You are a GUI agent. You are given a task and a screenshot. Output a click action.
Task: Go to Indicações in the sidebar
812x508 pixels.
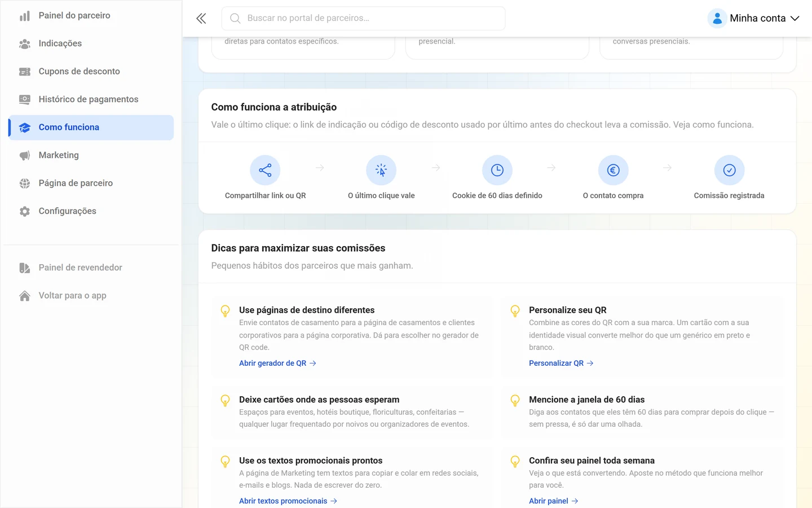tap(91, 43)
